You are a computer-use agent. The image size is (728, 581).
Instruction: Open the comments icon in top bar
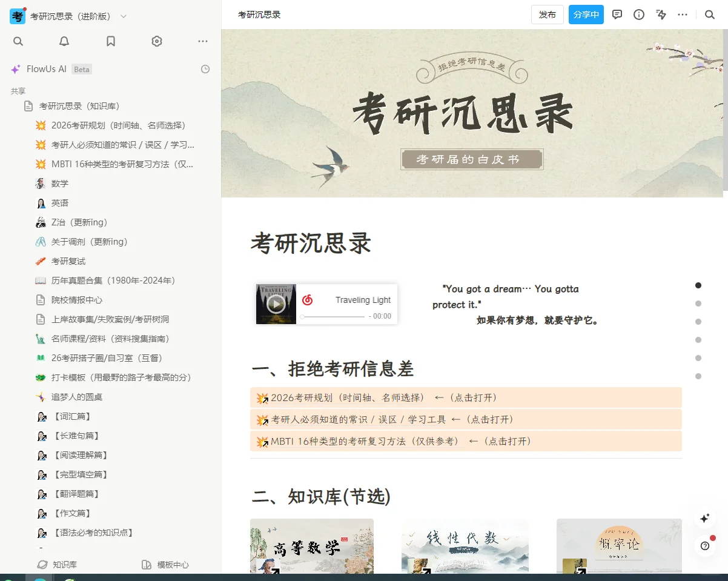617,15
